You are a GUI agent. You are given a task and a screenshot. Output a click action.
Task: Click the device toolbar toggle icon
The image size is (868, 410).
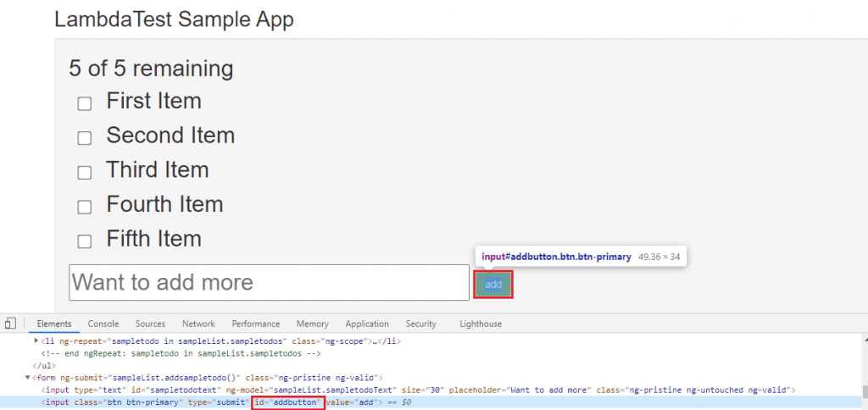coord(10,324)
